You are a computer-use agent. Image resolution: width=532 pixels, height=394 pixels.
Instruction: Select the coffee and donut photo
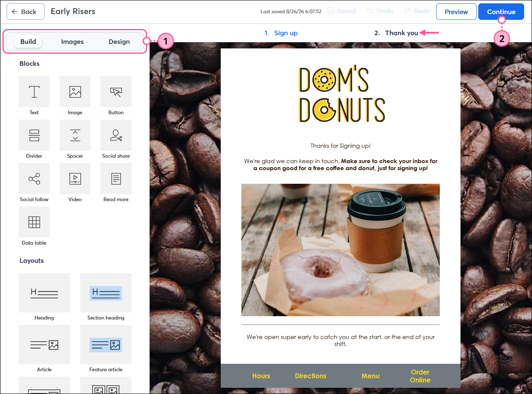pos(341,250)
